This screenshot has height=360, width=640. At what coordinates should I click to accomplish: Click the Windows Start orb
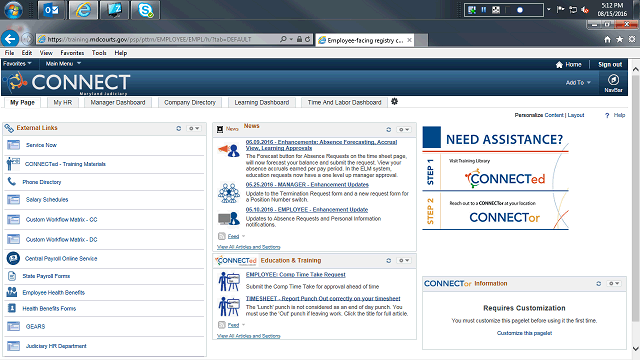(13, 10)
